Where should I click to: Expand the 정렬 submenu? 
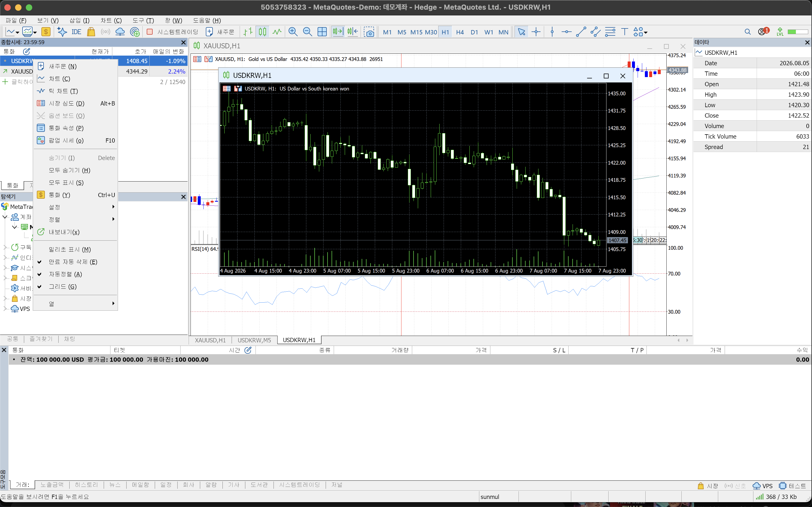tap(76, 220)
